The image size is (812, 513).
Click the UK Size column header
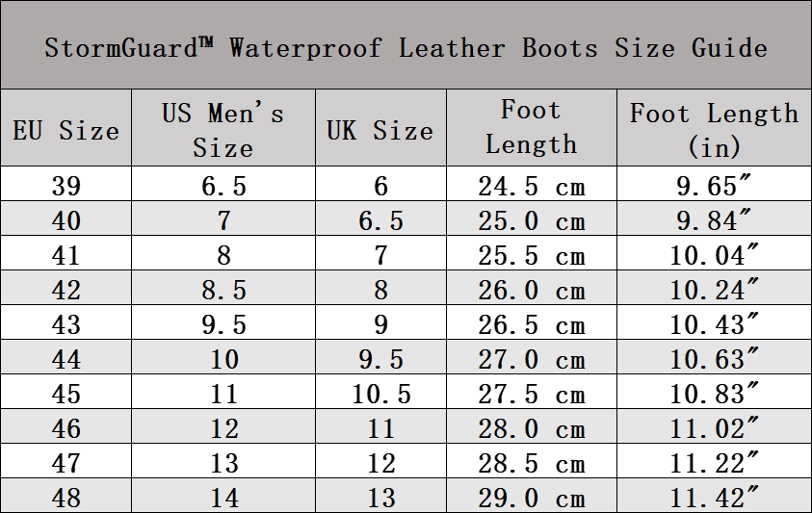click(380, 128)
